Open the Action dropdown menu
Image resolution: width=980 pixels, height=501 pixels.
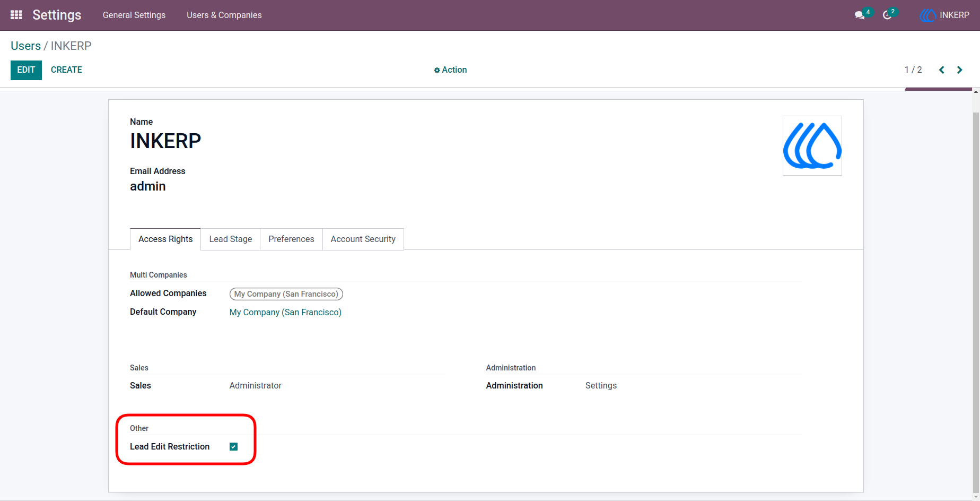[x=450, y=70]
